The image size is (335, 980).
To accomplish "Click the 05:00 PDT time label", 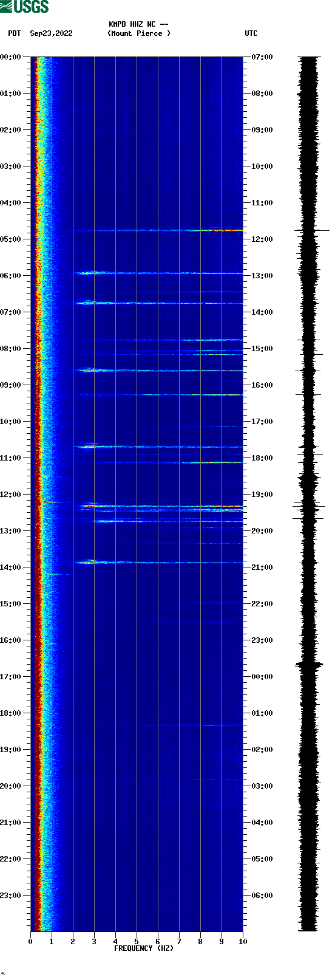I will coord(11,239).
